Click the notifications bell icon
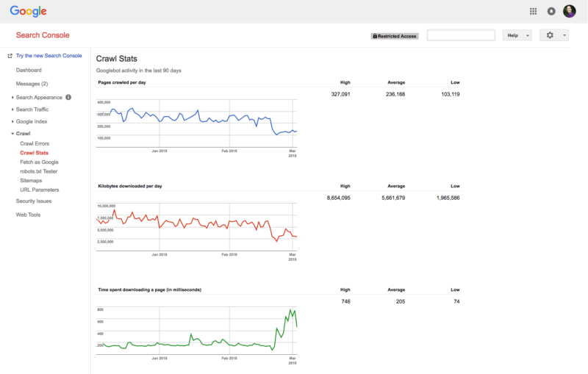 (x=551, y=11)
